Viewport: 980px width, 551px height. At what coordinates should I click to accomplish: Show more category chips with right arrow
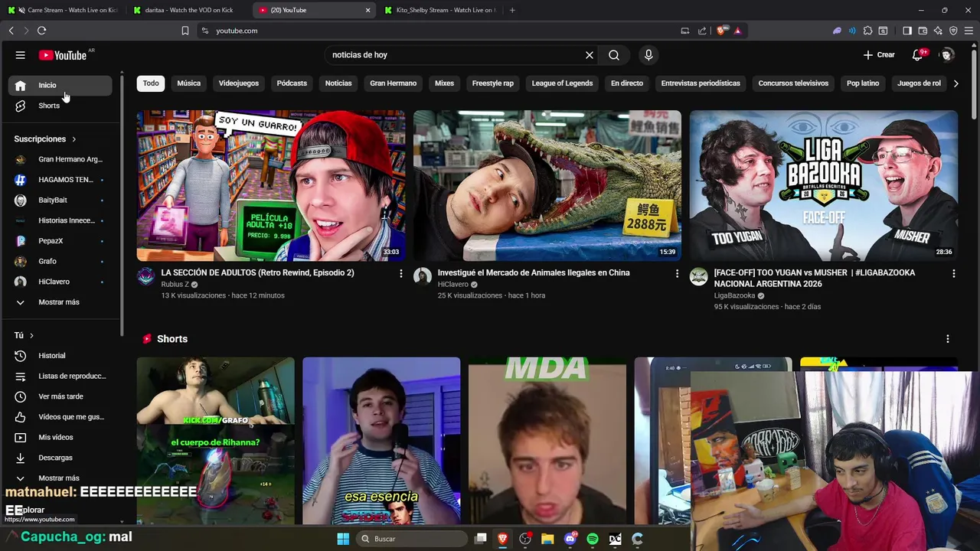point(955,83)
